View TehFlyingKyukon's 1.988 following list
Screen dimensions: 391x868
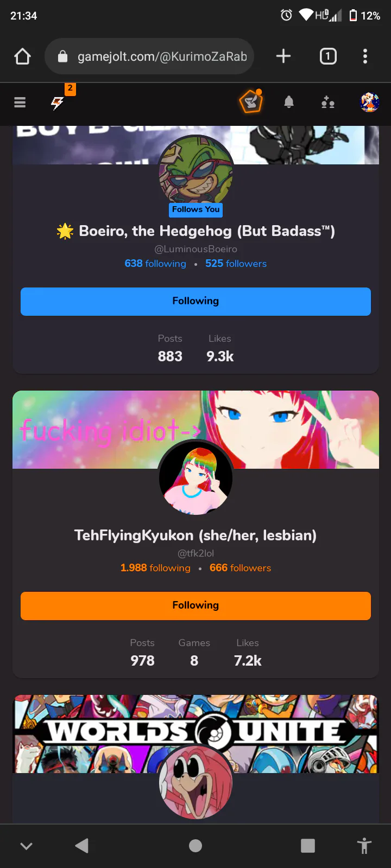155,568
